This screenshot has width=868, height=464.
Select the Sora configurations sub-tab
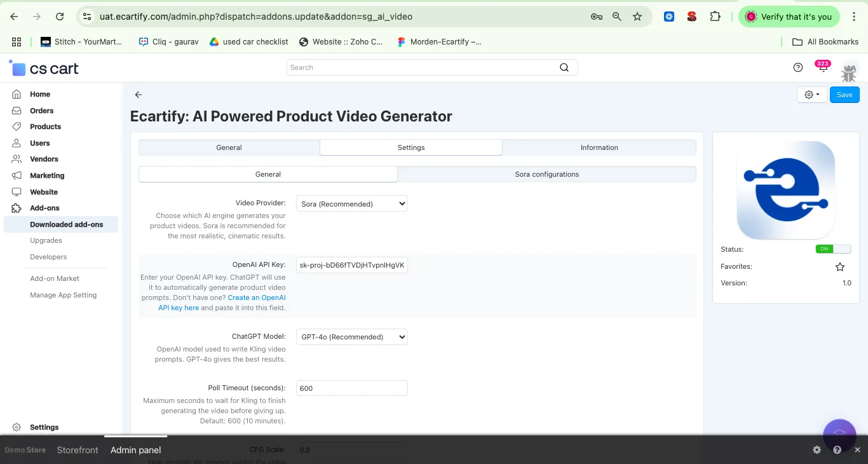coord(546,174)
